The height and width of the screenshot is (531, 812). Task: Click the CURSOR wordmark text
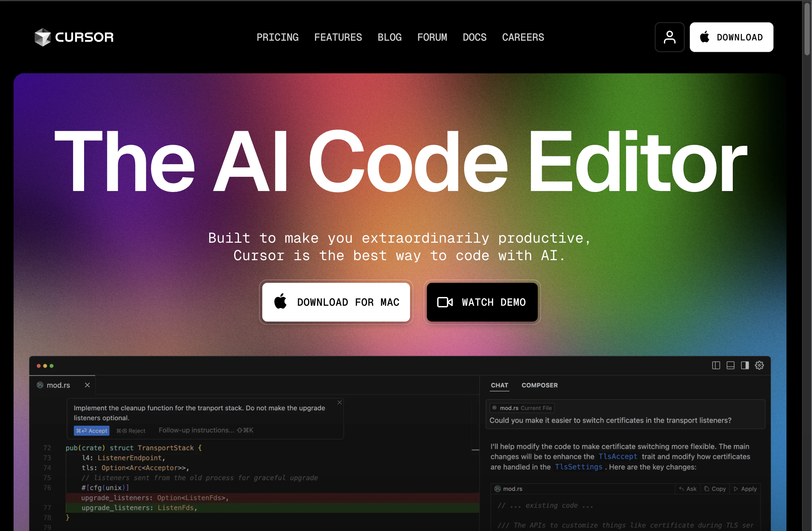pos(84,37)
